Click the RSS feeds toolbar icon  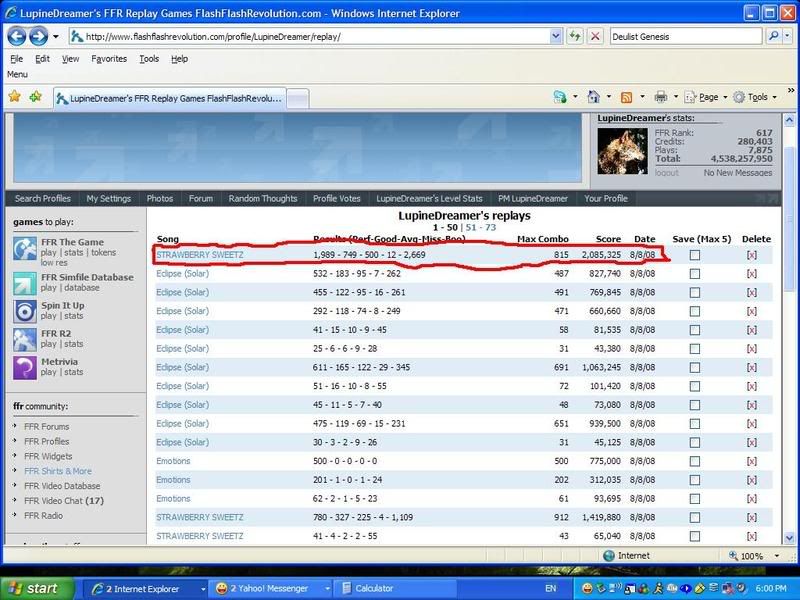(x=626, y=97)
